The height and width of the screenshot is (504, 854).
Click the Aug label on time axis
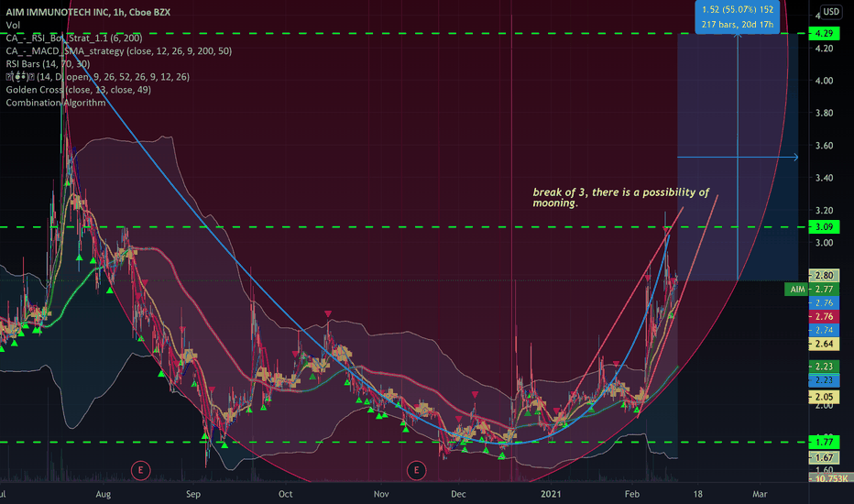(103, 494)
